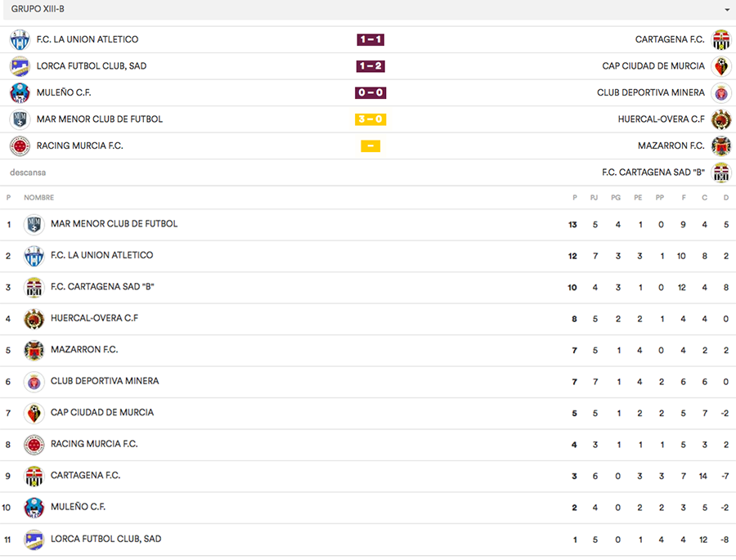Click CAP Ciudad de Murcia crest in results

720,66
